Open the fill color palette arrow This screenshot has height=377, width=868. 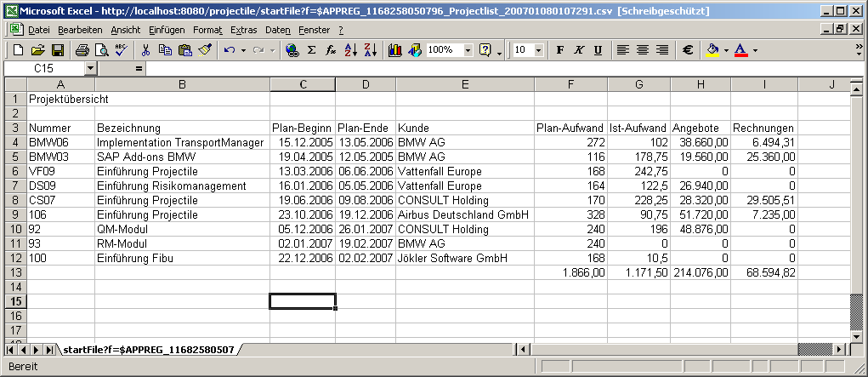[x=726, y=50]
